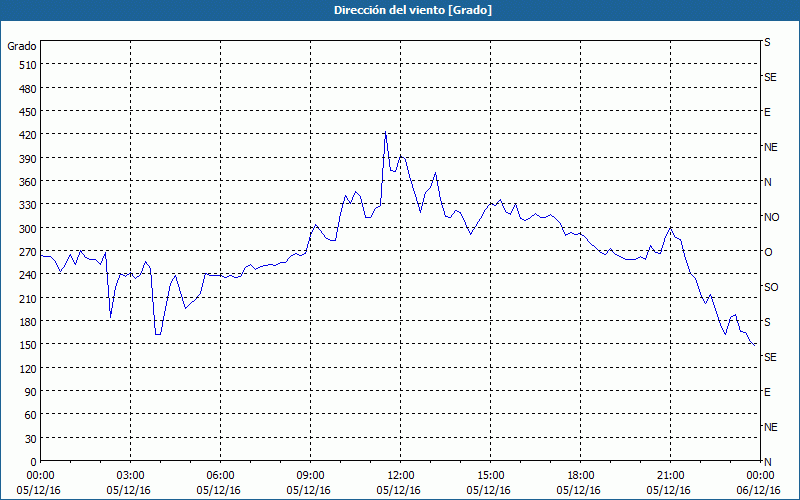Viewport: 800px width, 500px height.
Task: Click the 90 axis value
Action: 31,392
